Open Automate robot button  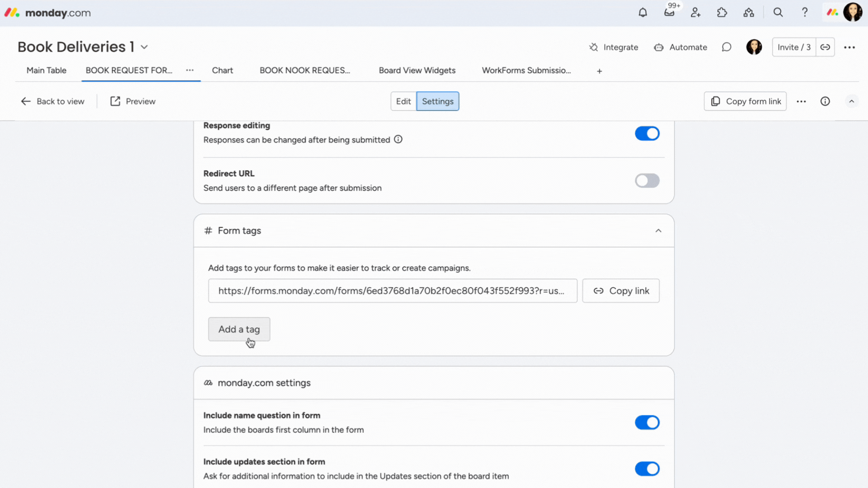pyautogui.click(x=680, y=47)
